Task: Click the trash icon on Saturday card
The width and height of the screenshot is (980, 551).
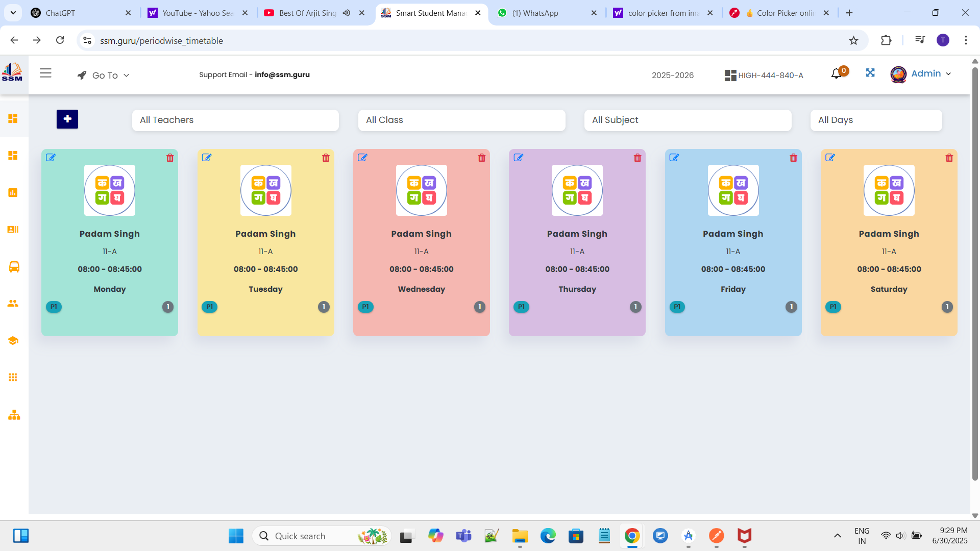Action: 949,158
